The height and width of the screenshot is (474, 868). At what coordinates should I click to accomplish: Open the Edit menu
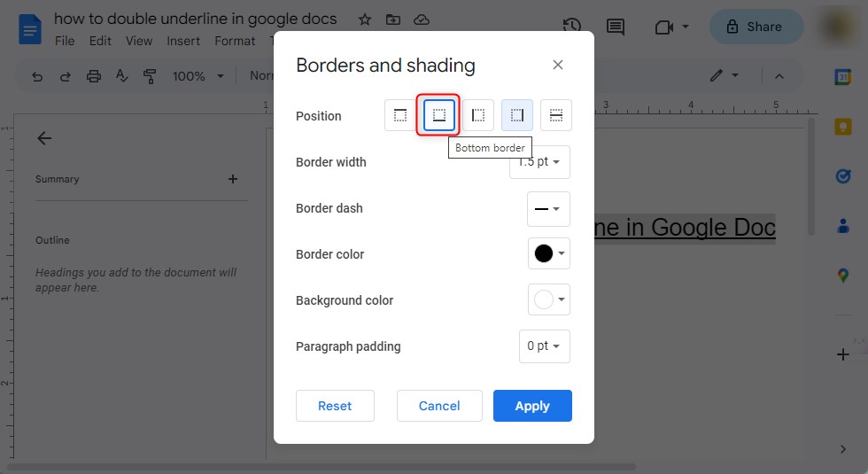[x=100, y=41]
